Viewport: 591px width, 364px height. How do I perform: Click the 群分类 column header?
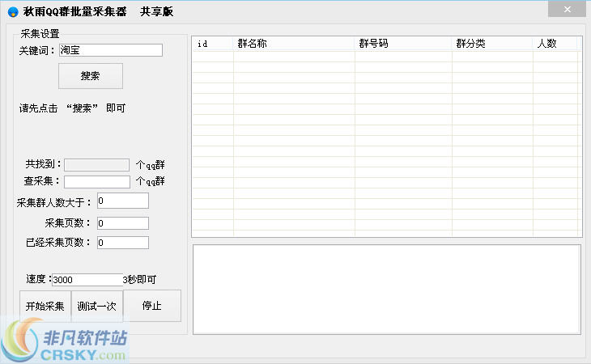pyautogui.click(x=492, y=44)
